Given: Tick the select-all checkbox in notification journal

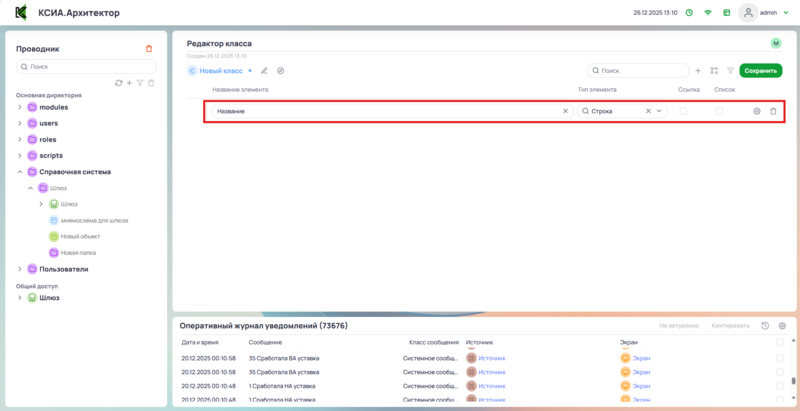Looking at the screenshot, I should tap(780, 342).
